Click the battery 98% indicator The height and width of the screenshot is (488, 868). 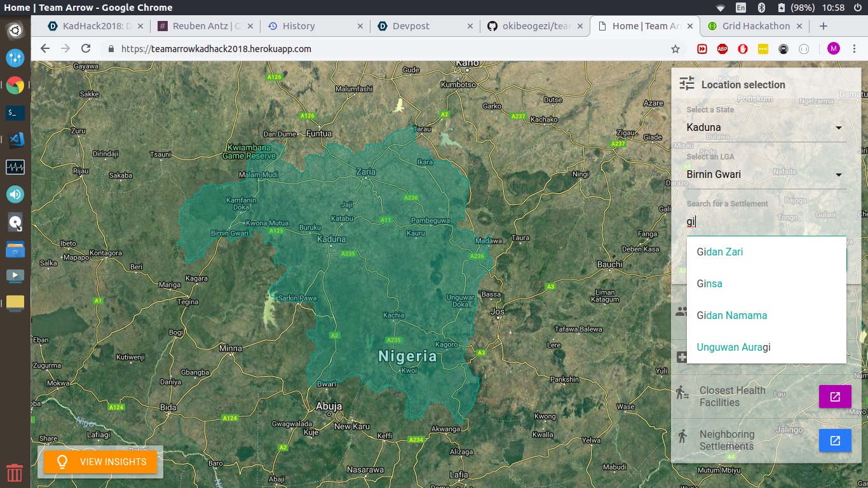pos(796,8)
